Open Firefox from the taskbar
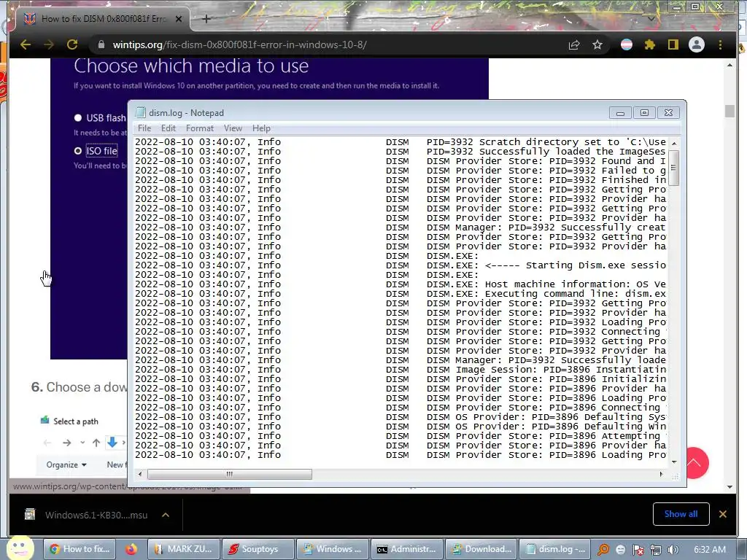Image resolution: width=747 pixels, height=560 pixels. (x=131, y=549)
